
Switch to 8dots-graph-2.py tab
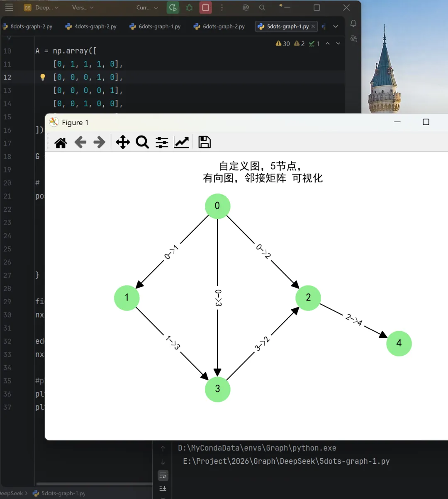pyautogui.click(x=27, y=26)
